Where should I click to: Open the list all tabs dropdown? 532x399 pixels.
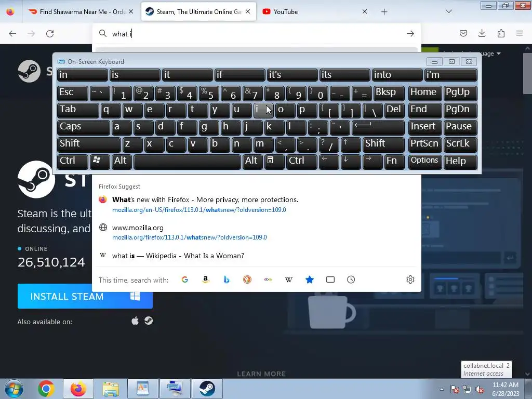click(448, 12)
